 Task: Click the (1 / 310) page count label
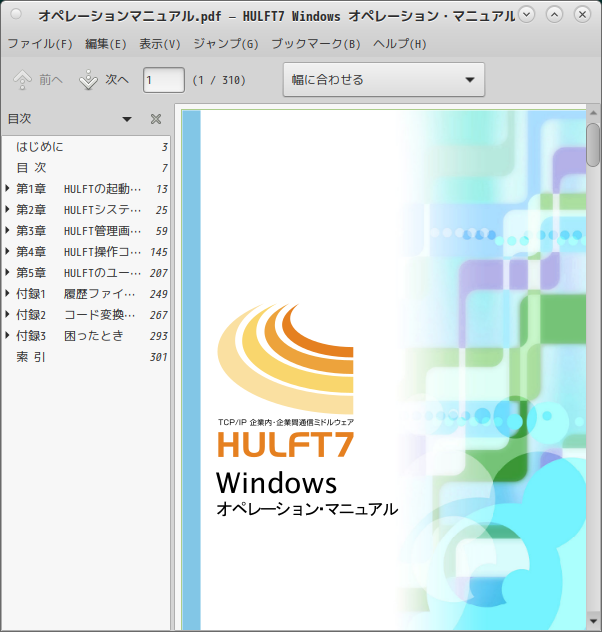point(219,80)
